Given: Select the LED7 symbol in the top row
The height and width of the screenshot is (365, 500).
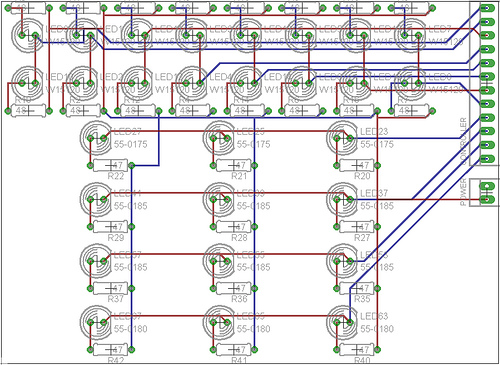Looking at the screenshot, I should pyautogui.click(x=411, y=35).
